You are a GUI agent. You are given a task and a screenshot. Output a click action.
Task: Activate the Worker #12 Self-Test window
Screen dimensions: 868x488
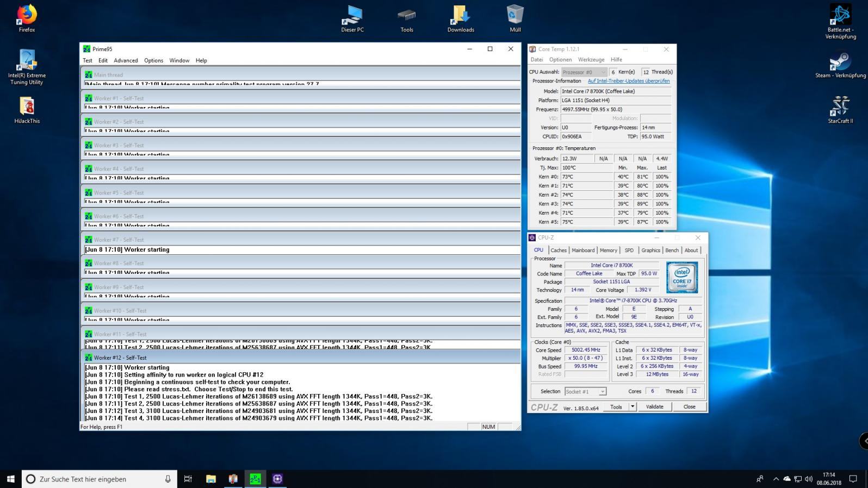(301, 358)
